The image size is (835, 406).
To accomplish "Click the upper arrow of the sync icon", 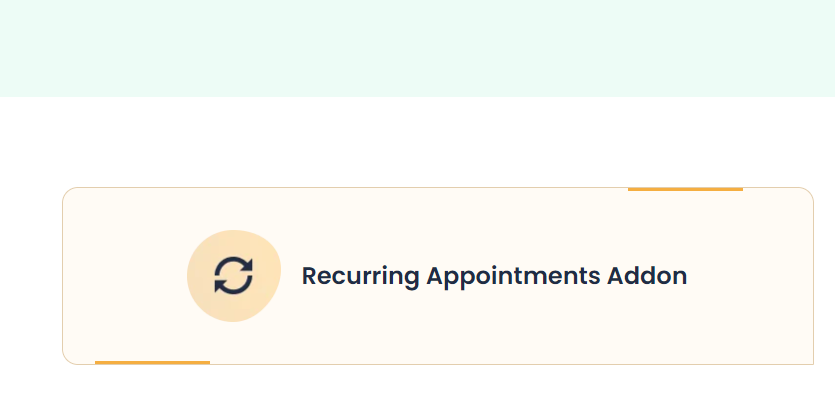I will coord(234,266).
